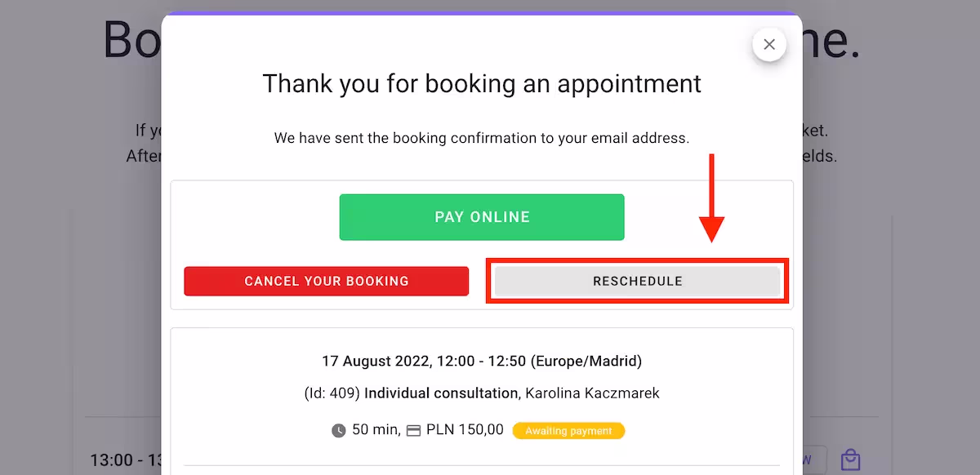
Task: Click the Awaiting payment status badge
Action: 568,431
